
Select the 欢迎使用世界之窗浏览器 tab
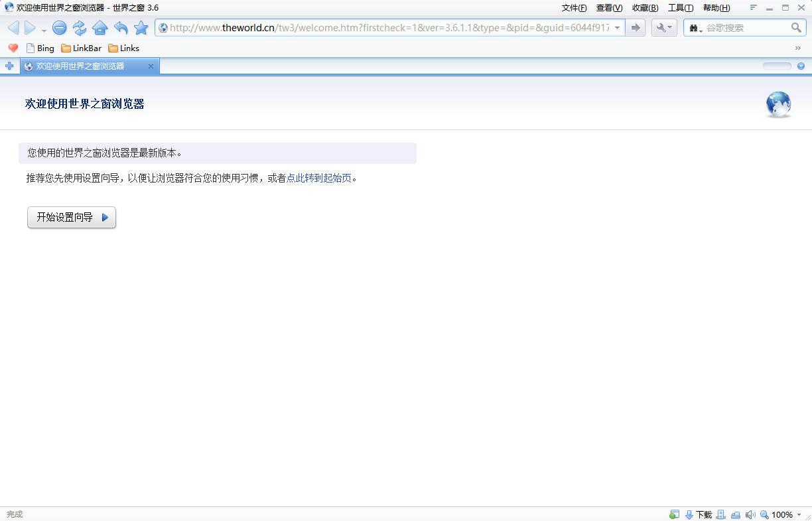tap(90, 66)
